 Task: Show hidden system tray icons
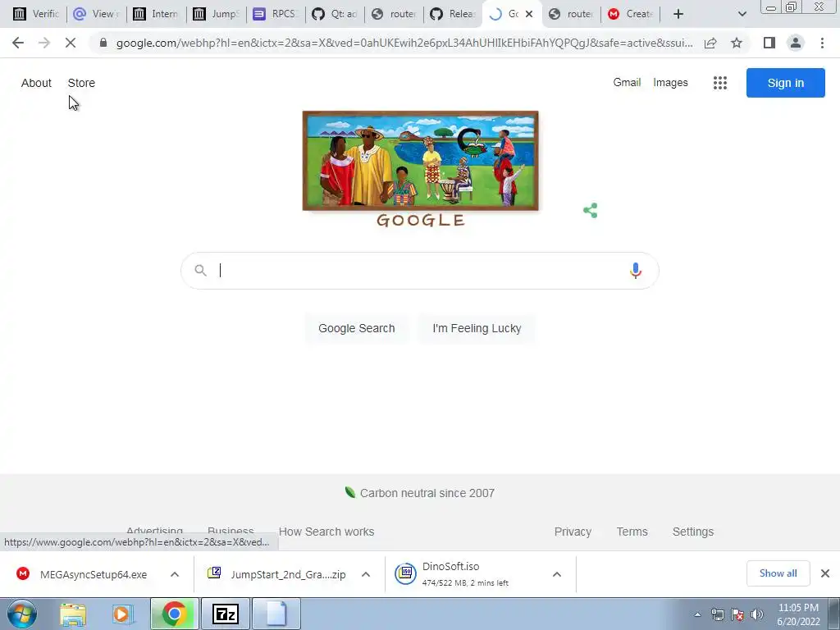(x=697, y=614)
